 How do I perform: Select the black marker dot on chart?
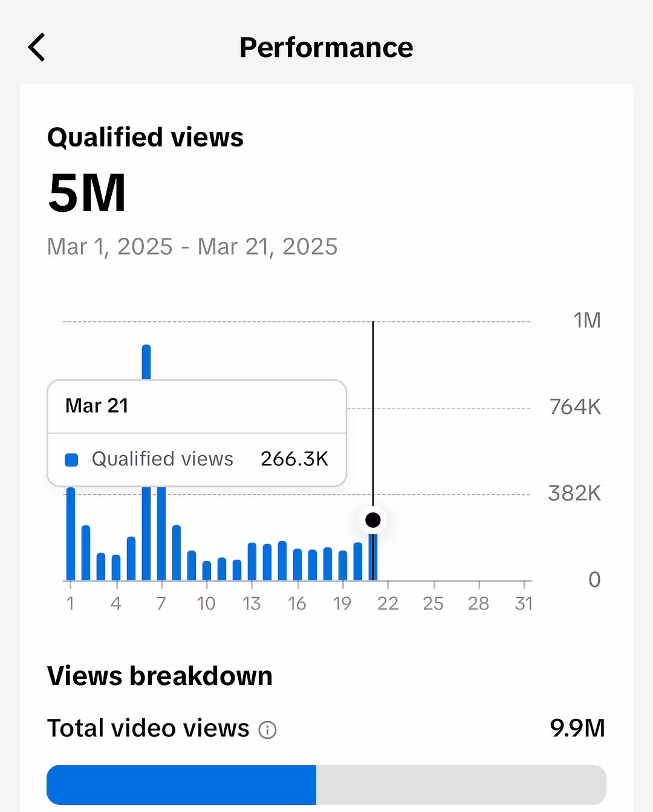pyautogui.click(x=373, y=520)
